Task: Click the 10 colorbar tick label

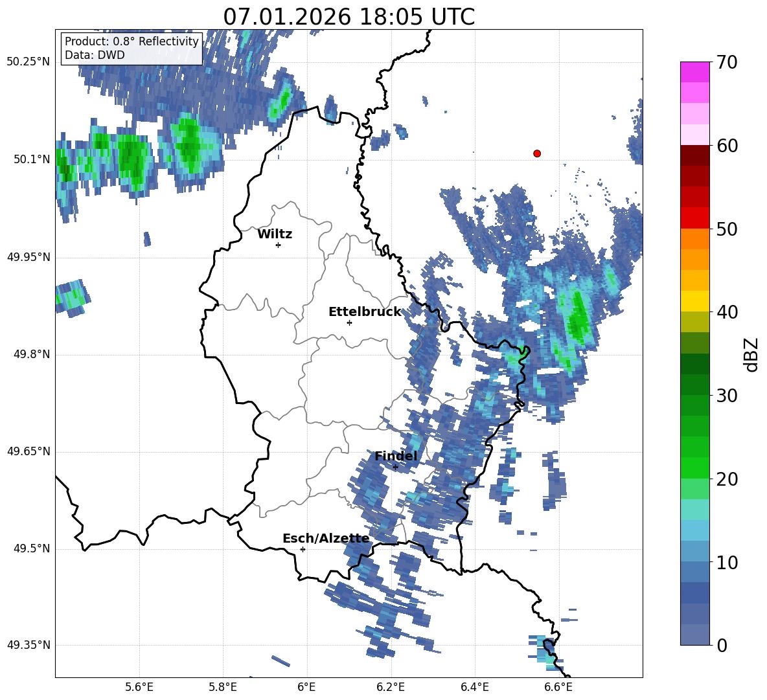Action: click(726, 562)
